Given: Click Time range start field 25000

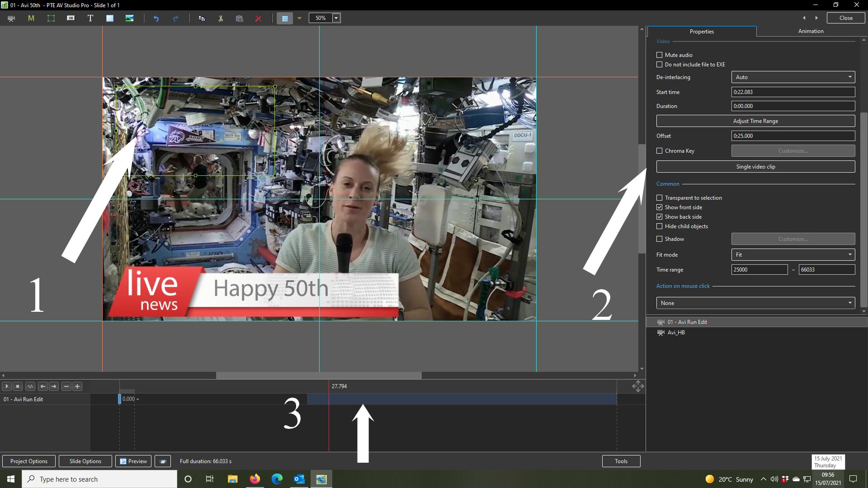Looking at the screenshot, I should (x=759, y=269).
